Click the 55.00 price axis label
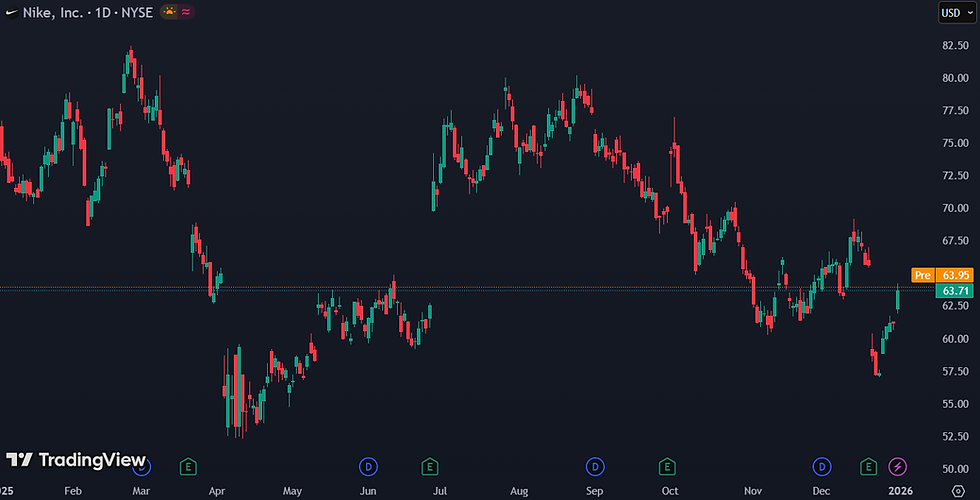This screenshot has height=500, width=980. 955,404
